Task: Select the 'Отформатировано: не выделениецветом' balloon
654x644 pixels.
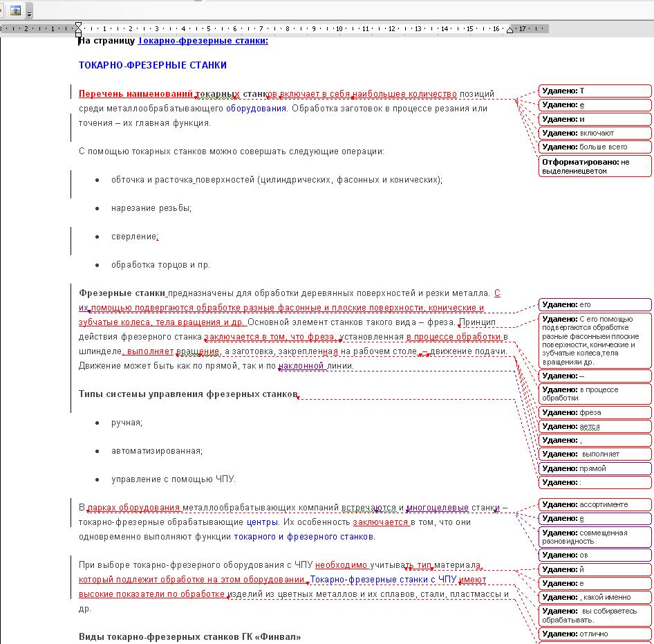Action: 595,166
